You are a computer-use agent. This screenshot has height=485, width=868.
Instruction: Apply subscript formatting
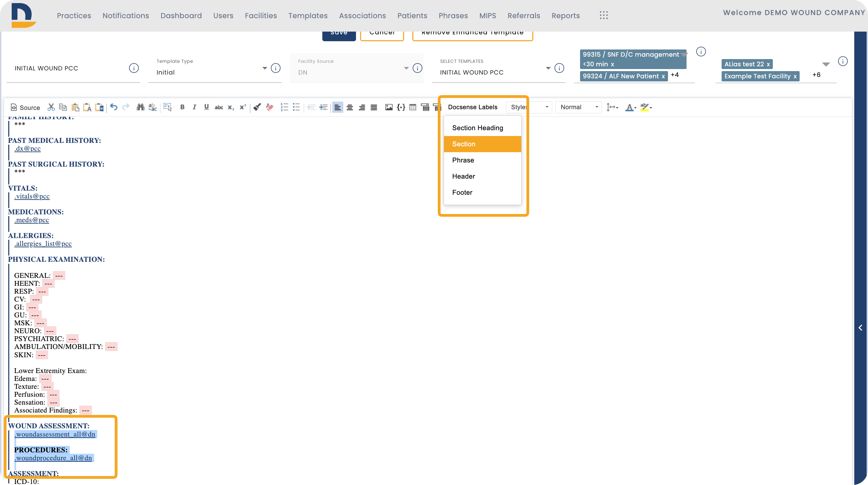(231, 107)
